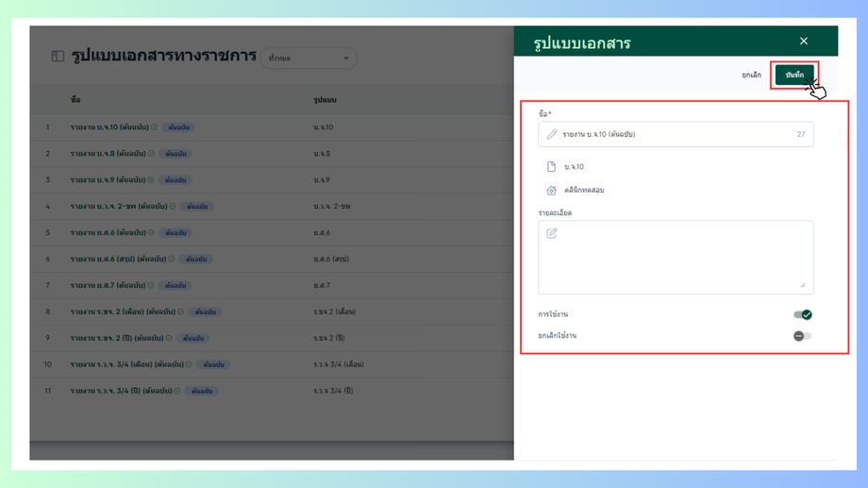This screenshot has height=488, width=868.
Task: Click the check-circle icon on row รายงาน บ.จ.8
Action: point(151,154)
